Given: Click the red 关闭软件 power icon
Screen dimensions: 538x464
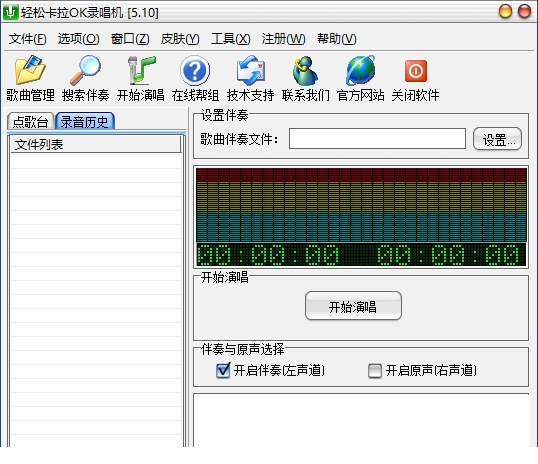Looking at the screenshot, I should 416,71.
